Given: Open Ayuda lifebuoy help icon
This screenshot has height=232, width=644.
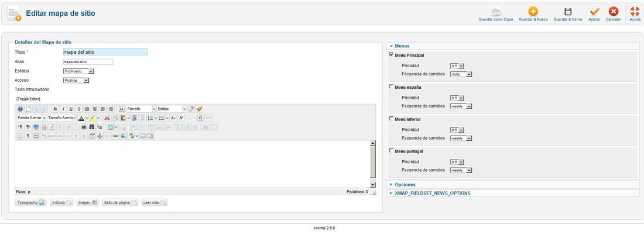Looking at the screenshot, I should (635, 12).
